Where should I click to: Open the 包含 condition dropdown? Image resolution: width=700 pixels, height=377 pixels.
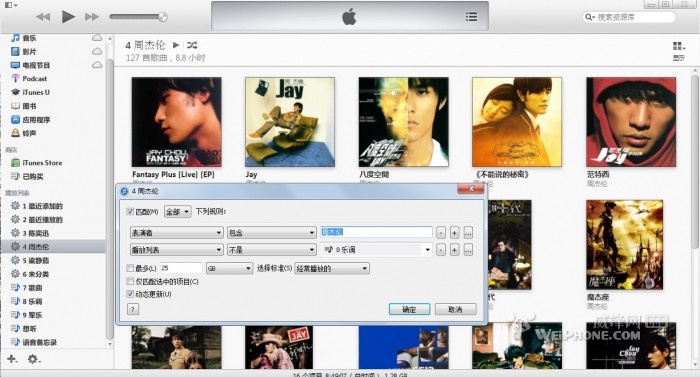coord(271,233)
